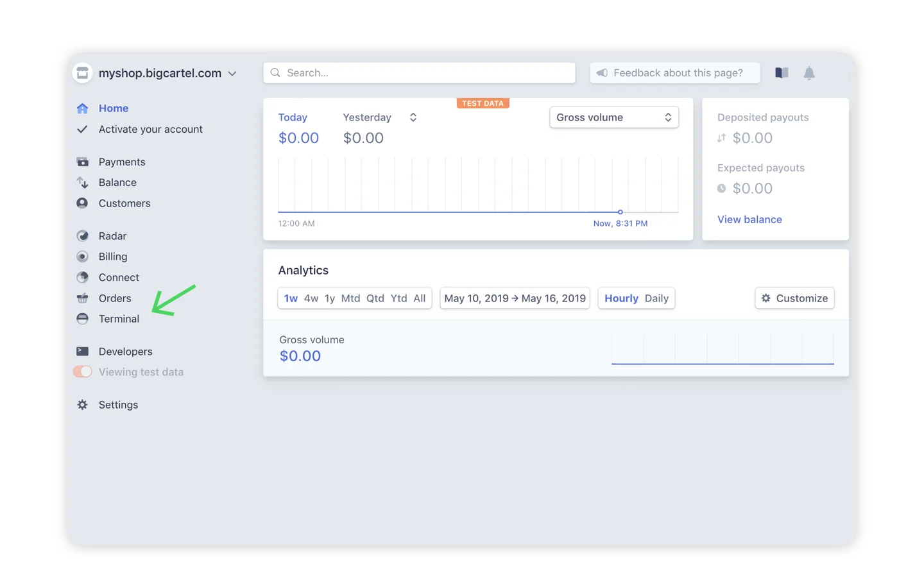
Task: Open Customers section
Action: point(124,203)
